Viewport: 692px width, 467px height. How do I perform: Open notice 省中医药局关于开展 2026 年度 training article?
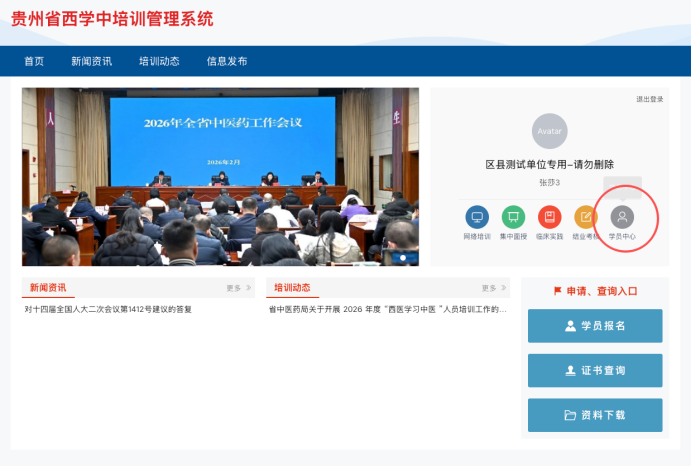point(387,309)
